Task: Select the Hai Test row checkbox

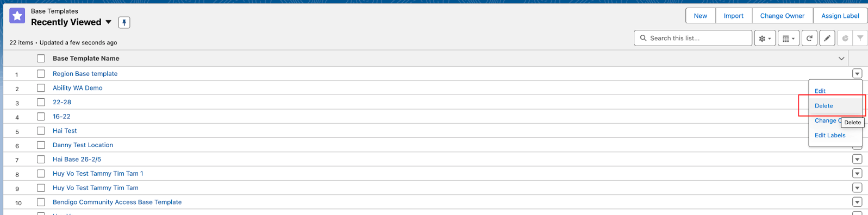Action: tap(41, 131)
